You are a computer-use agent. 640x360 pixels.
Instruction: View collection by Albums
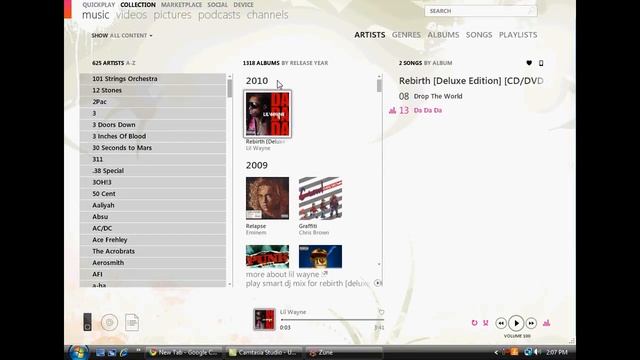[443, 35]
